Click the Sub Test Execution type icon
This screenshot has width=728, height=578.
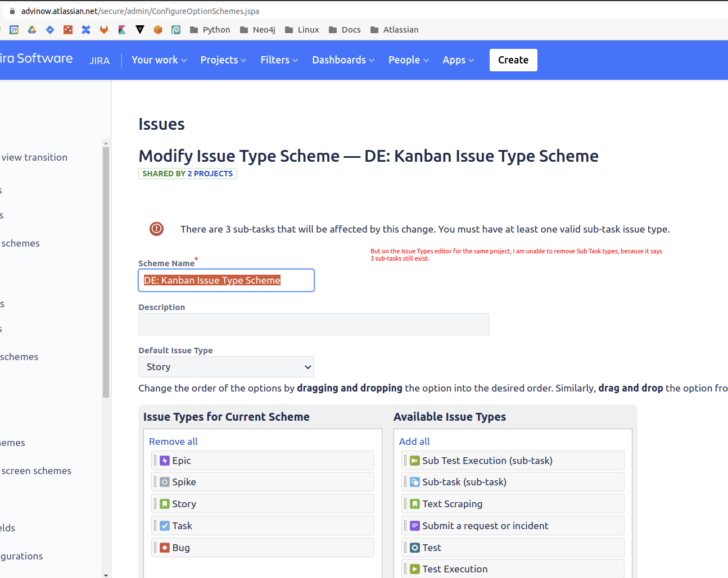tap(415, 461)
